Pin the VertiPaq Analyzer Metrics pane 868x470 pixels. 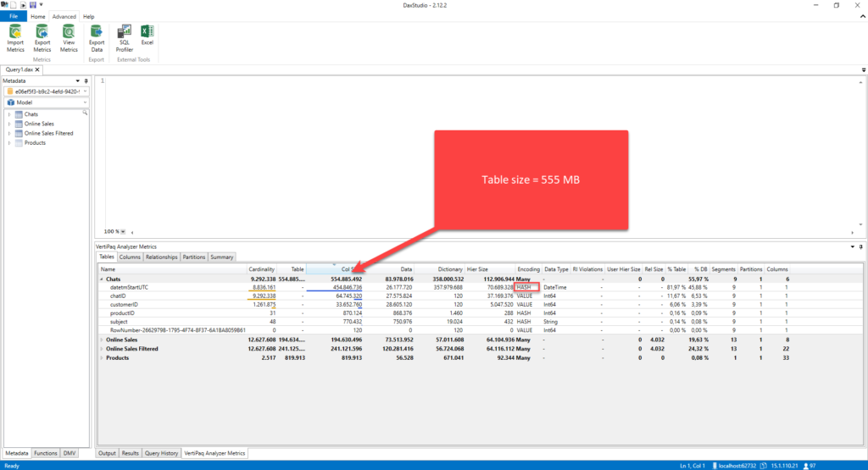click(861, 246)
